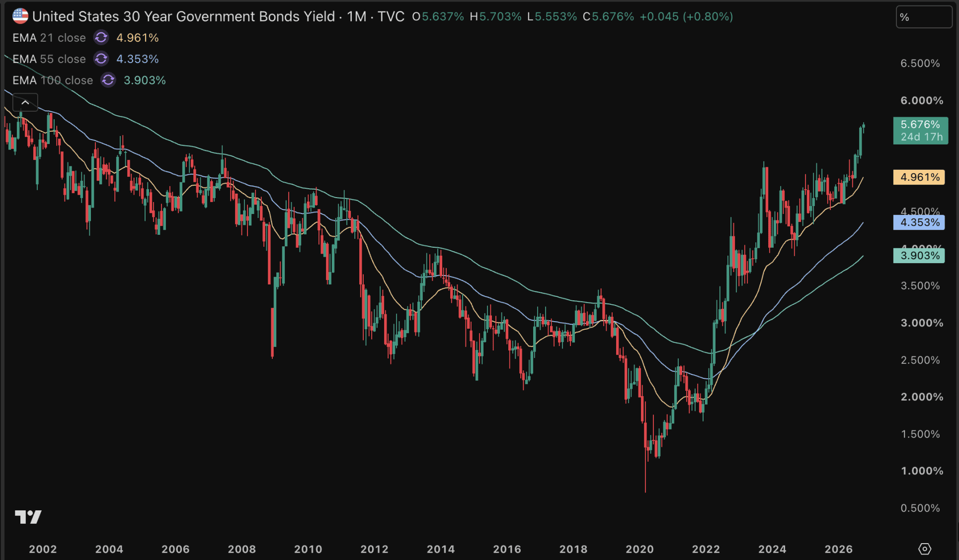Click EMA 21 refresh circle icon
The height and width of the screenshot is (560, 959).
tap(101, 38)
